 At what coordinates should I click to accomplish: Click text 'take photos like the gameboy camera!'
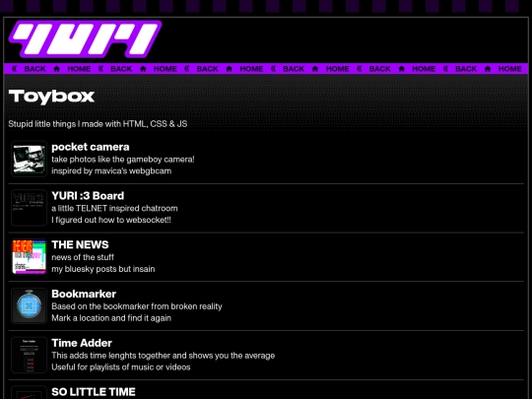[x=123, y=160]
